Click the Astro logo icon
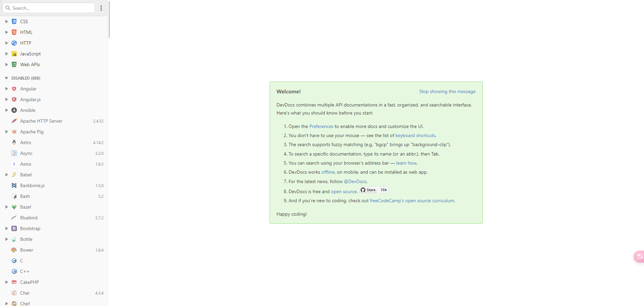The image size is (644, 306). click(14, 142)
